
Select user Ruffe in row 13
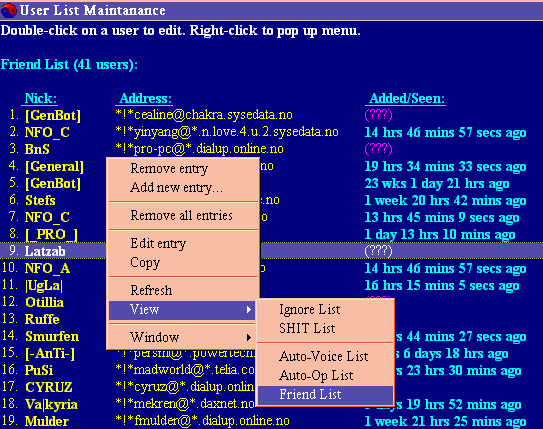pyautogui.click(x=42, y=319)
